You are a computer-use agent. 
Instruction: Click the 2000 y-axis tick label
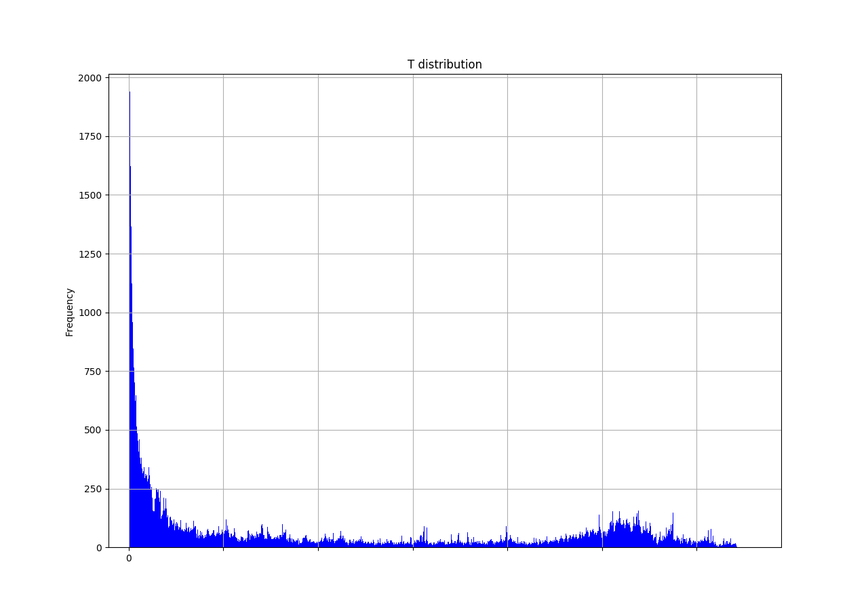coord(90,78)
